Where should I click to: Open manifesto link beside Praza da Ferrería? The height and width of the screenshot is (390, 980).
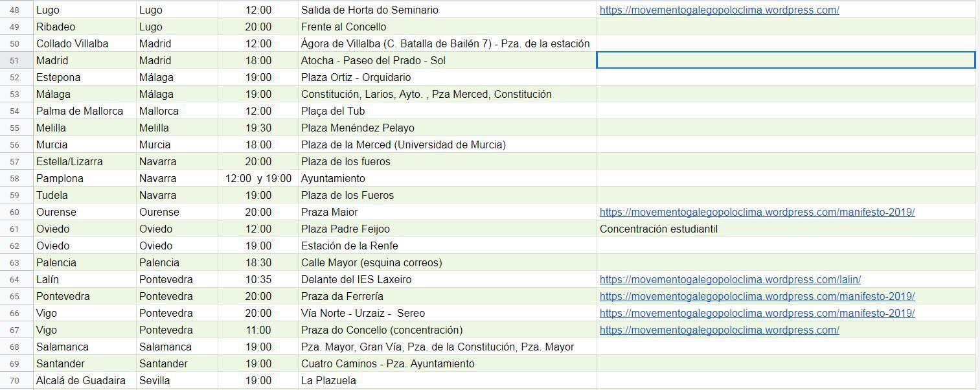[757, 297]
